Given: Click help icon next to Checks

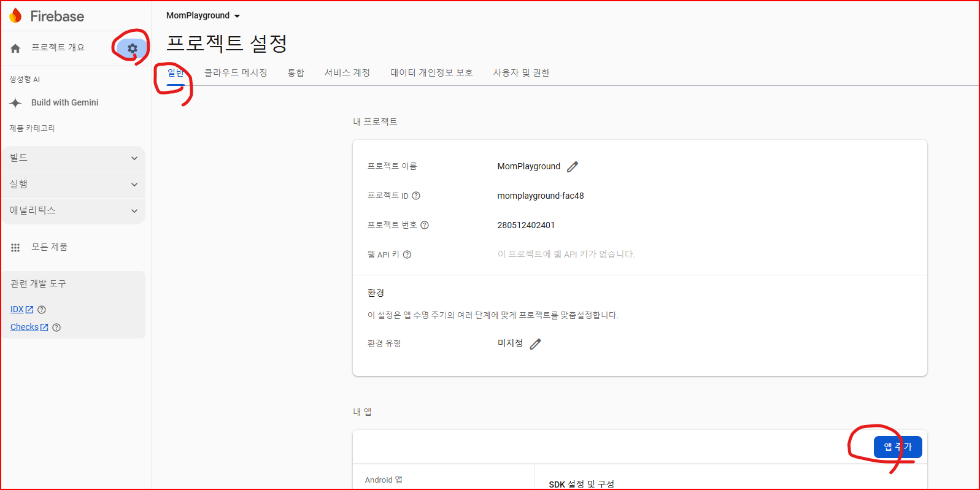Looking at the screenshot, I should click(x=56, y=327).
